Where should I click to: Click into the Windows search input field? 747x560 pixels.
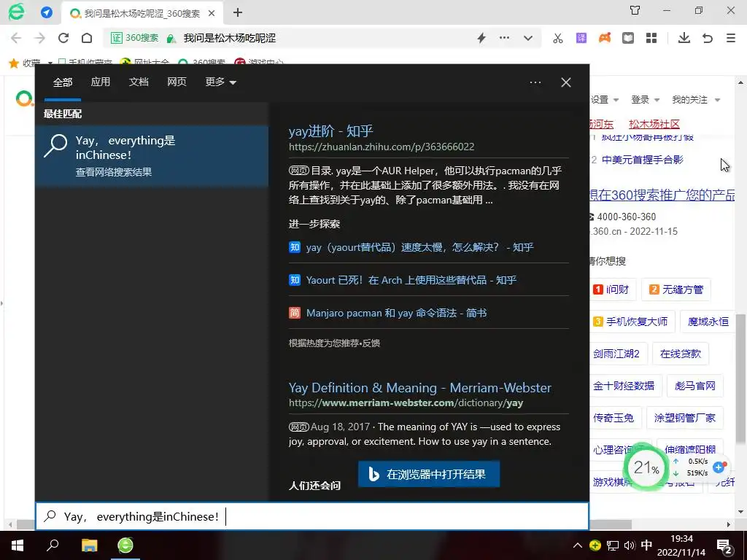pos(312,516)
